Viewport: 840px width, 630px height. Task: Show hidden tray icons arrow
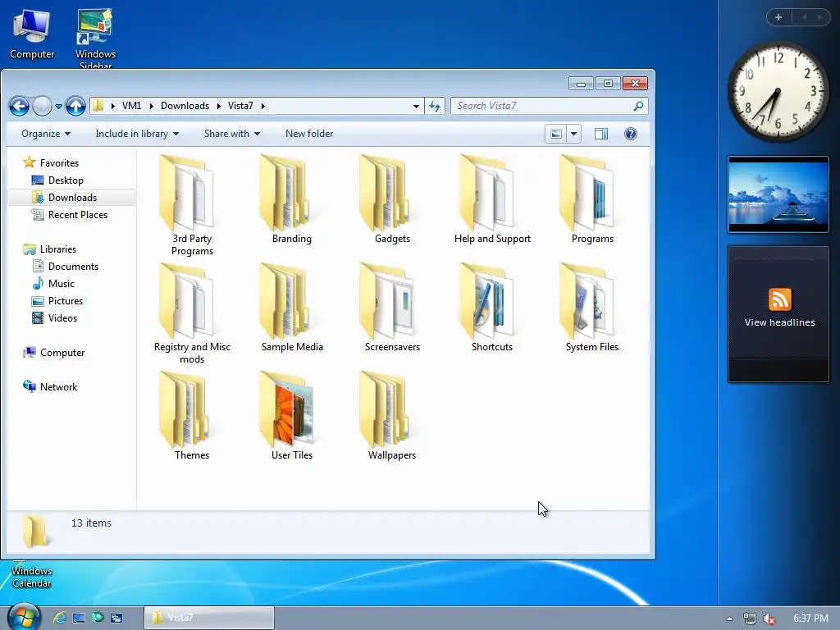coord(729,619)
